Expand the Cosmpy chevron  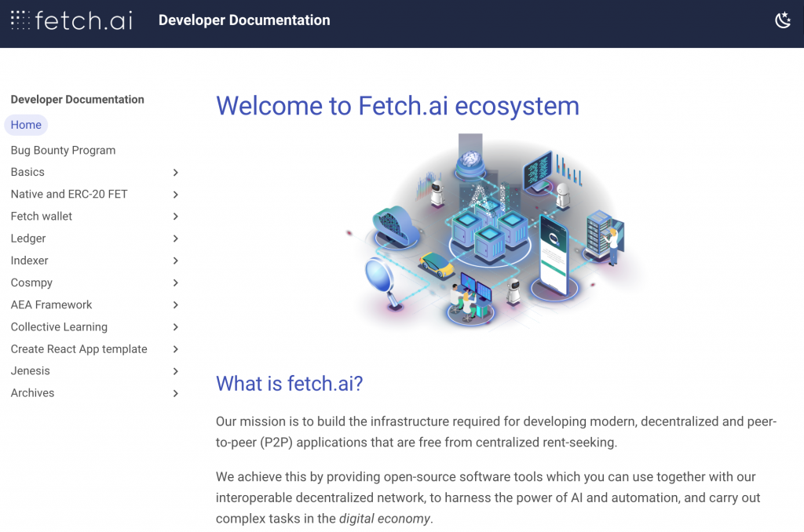pyautogui.click(x=175, y=282)
